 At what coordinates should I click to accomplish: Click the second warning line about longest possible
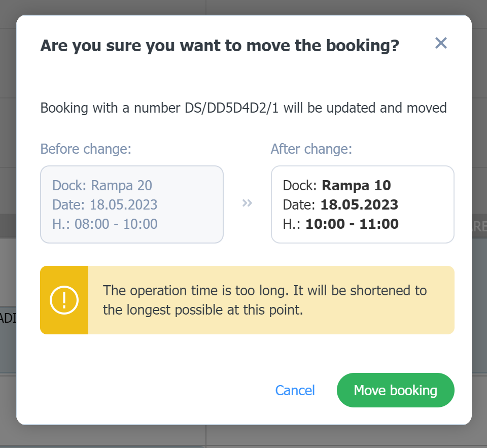[203, 310]
